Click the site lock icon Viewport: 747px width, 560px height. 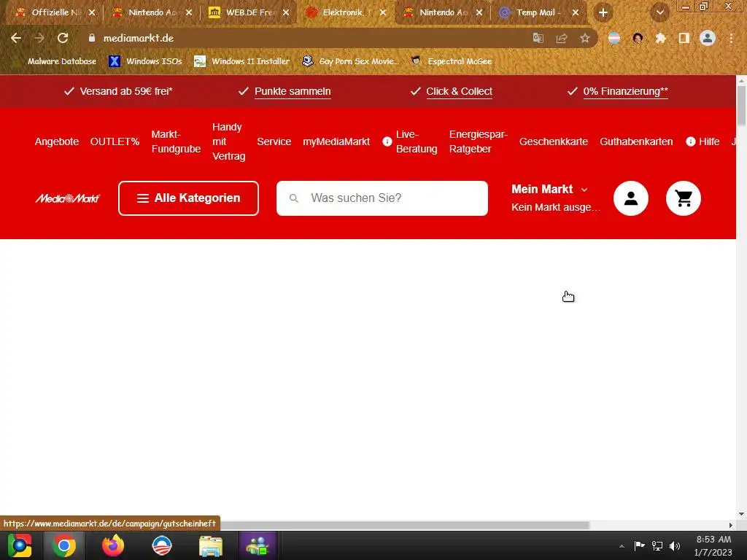92,38
